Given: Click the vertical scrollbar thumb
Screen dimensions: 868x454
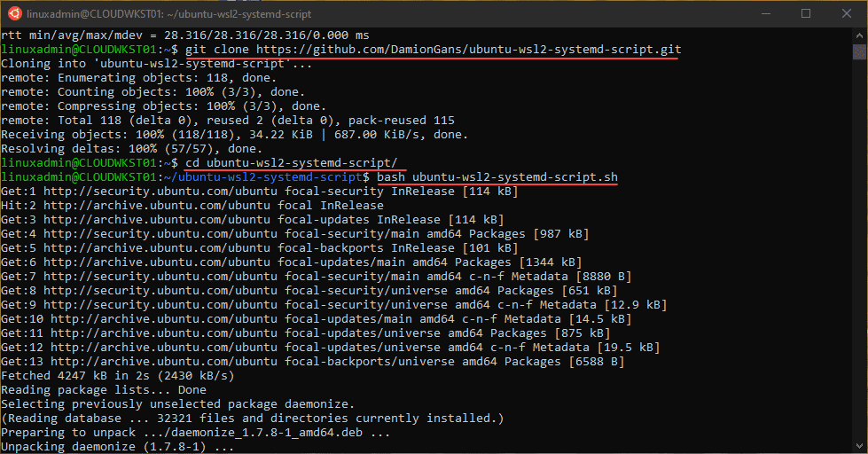Looking at the screenshot, I should point(859,56).
